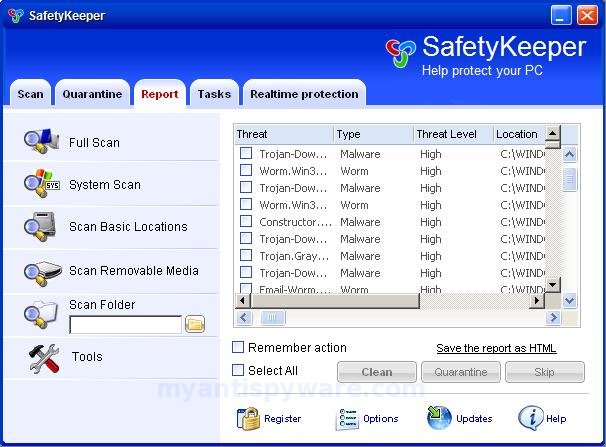
Task: Click the Help info bubble icon
Action: pos(531,418)
